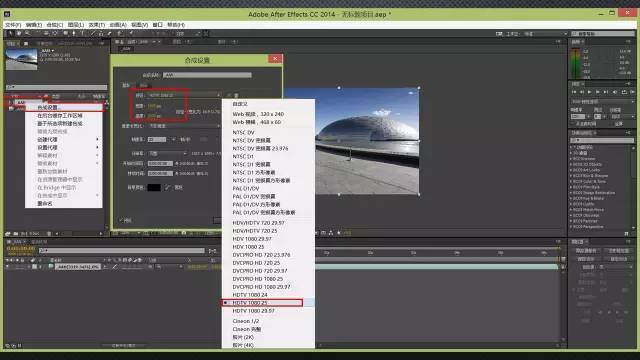
Task: Toggle the checkbox at preview panel bottom
Action: point(573,124)
